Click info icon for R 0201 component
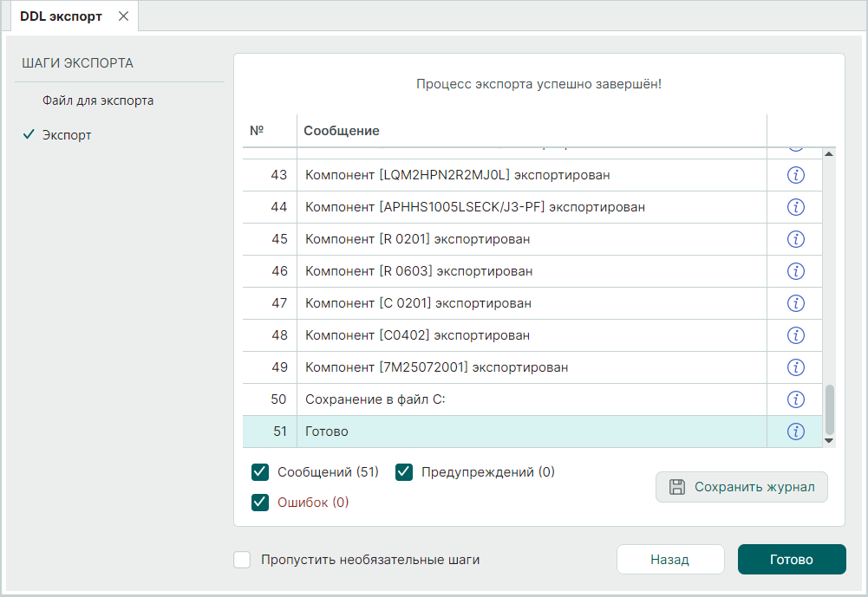 coord(795,239)
